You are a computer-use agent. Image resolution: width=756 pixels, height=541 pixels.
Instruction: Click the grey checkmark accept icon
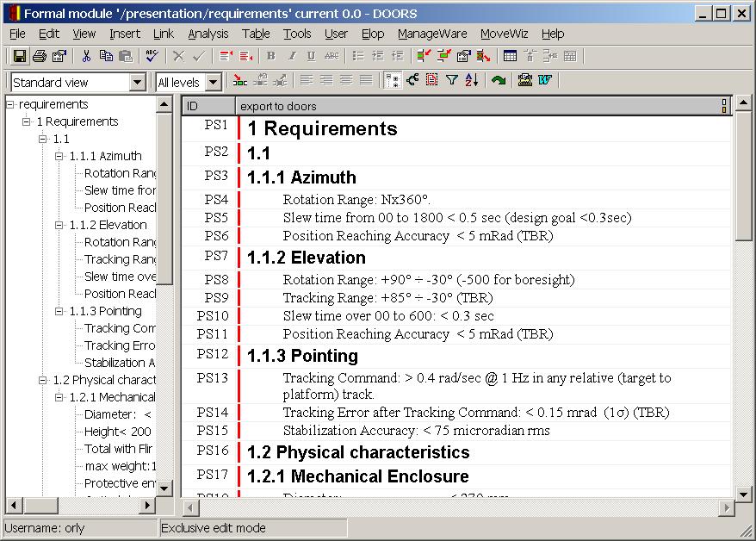(x=198, y=56)
